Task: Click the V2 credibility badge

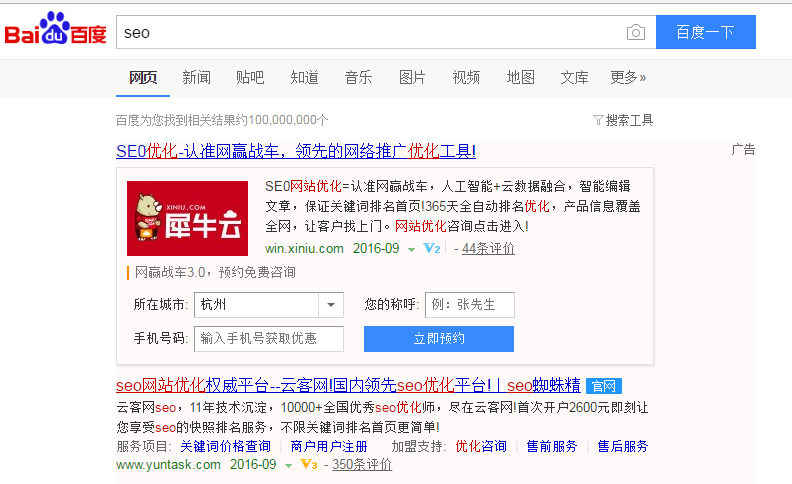Action: coord(432,249)
